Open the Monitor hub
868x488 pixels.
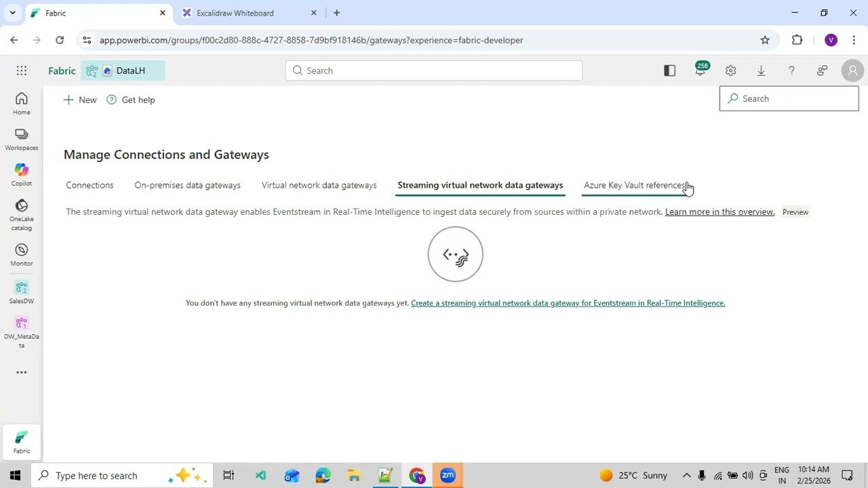pos(22,255)
